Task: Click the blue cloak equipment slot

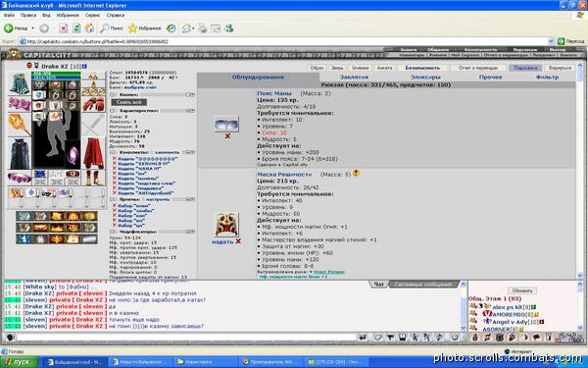Action: tap(20, 154)
